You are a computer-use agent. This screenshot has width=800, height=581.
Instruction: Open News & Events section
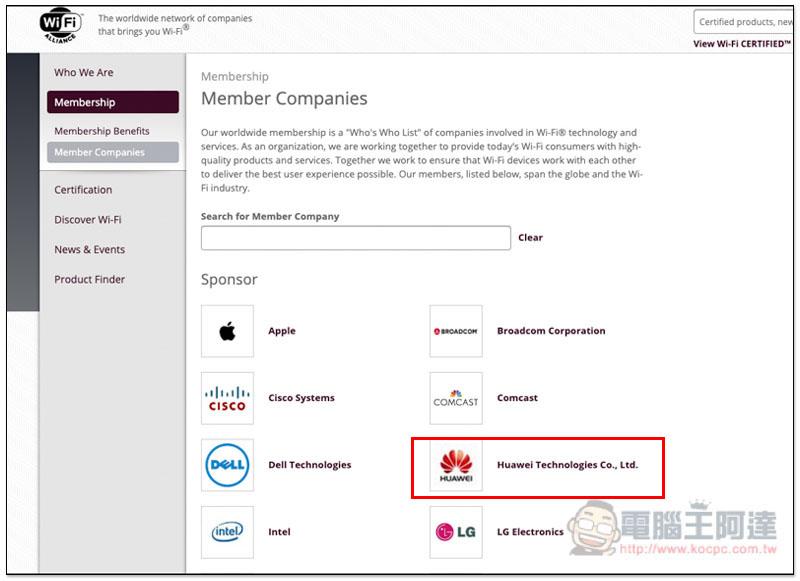tap(89, 249)
